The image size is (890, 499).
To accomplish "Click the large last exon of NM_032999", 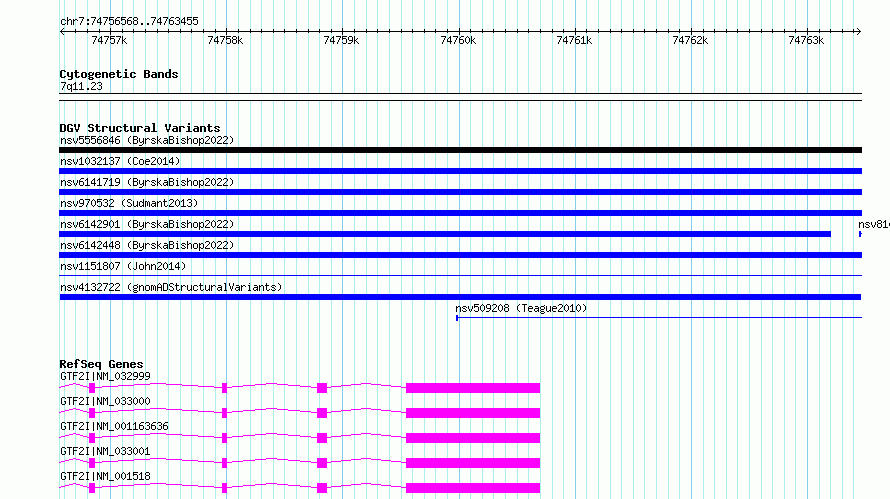I will pos(473,388).
